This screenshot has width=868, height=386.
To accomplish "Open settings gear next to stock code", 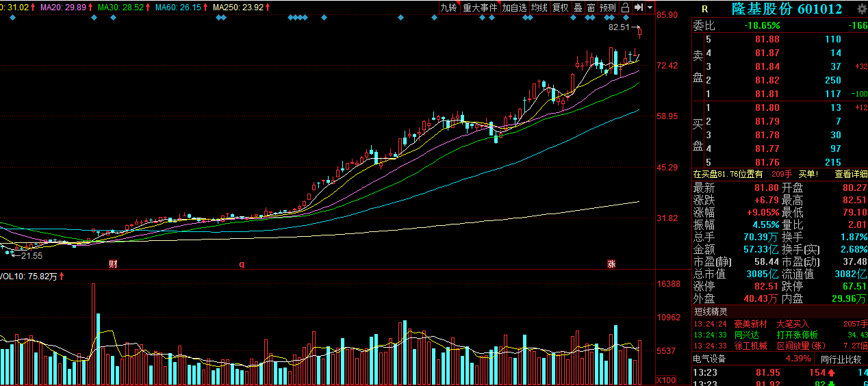I will click(861, 8).
